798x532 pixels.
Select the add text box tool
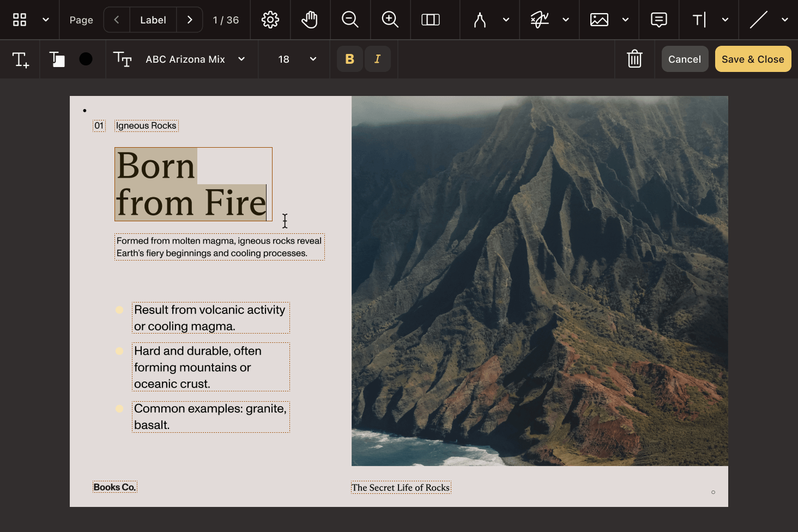tap(20, 59)
